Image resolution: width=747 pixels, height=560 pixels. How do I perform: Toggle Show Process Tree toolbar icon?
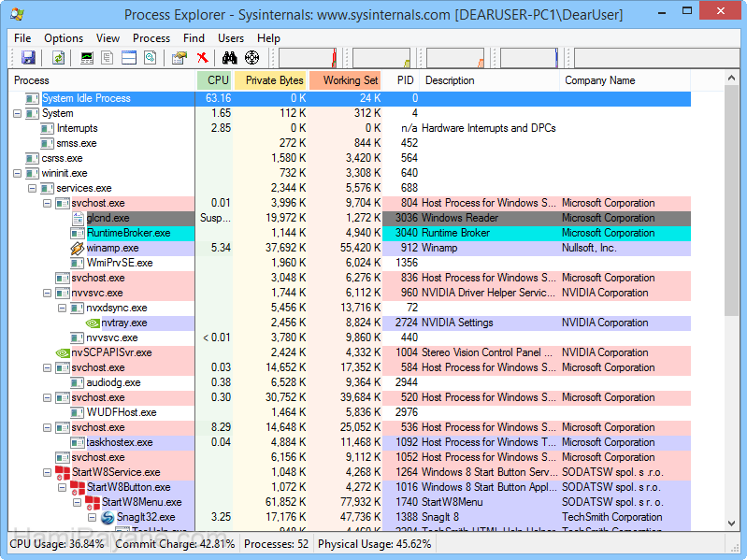[x=108, y=58]
